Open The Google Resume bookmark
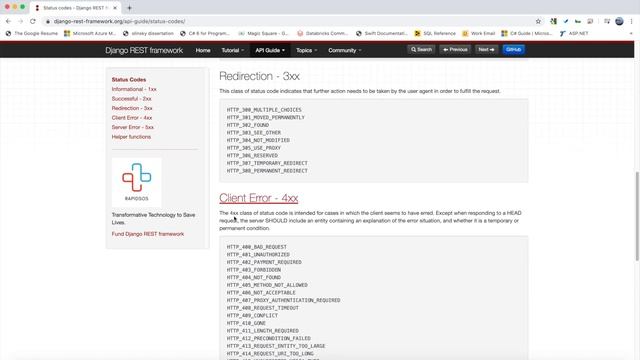This screenshot has height=360, width=640. tap(32, 33)
